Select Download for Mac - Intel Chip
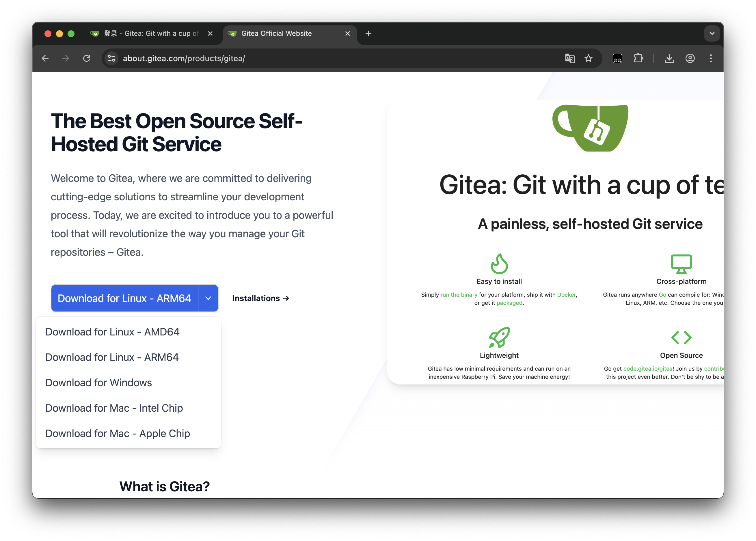The height and width of the screenshot is (541, 756). point(114,408)
